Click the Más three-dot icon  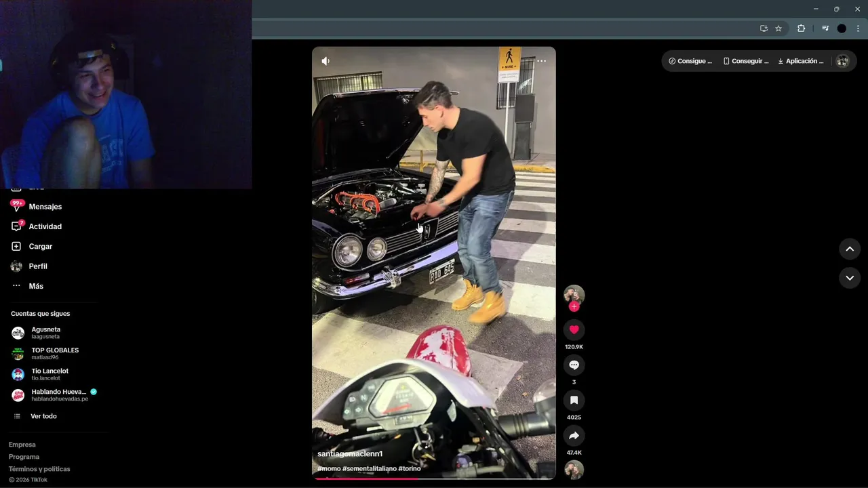(x=16, y=286)
